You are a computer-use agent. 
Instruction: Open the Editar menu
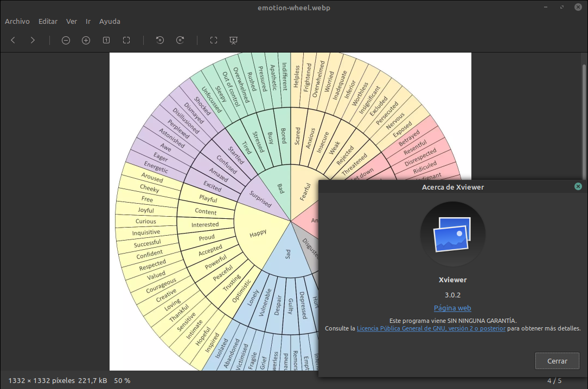pos(48,21)
